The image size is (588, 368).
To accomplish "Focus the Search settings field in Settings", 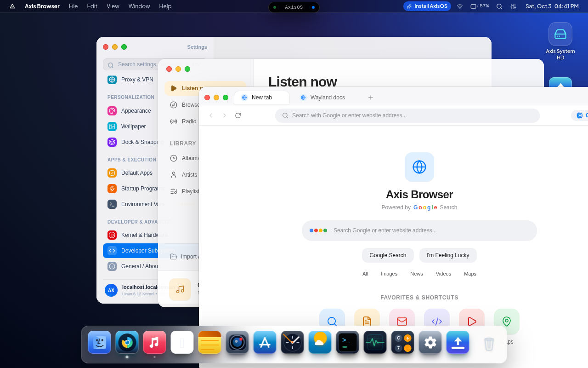I will [x=130, y=64].
